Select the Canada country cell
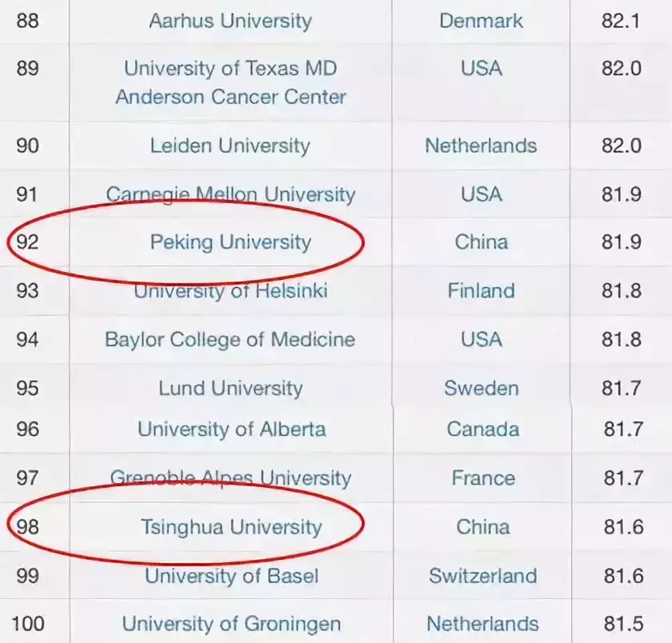 tap(482, 429)
